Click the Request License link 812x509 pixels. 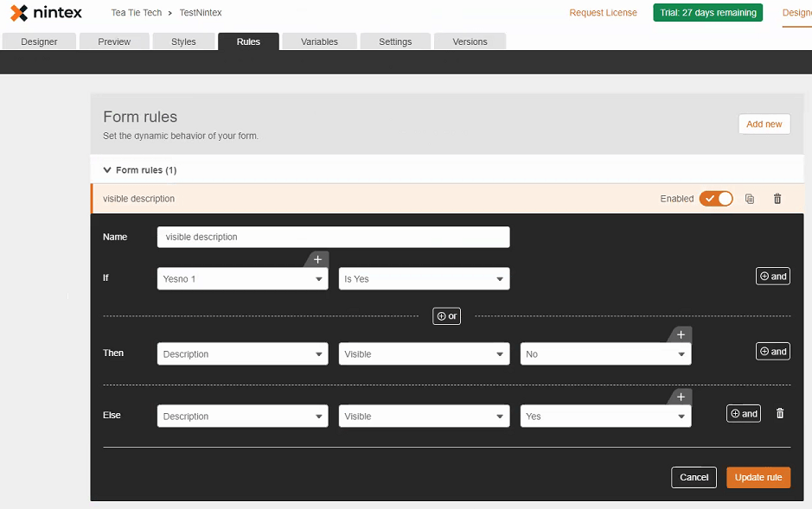click(x=604, y=12)
